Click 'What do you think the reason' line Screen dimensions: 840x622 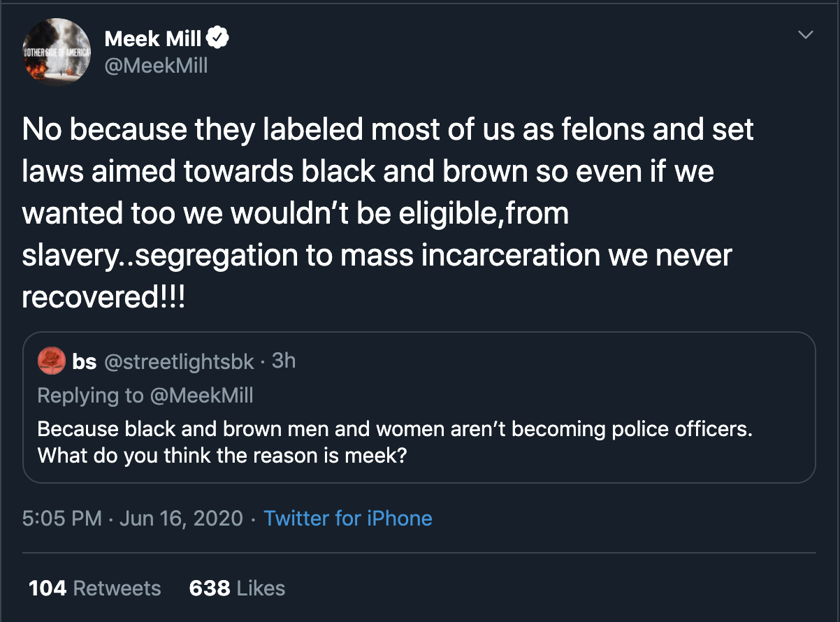(x=222, y=456)
